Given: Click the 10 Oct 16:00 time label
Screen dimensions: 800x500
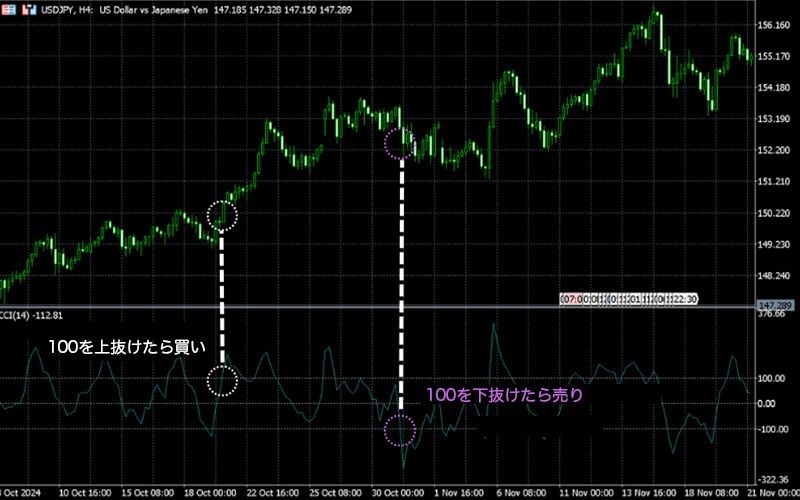Looking at the screenshot, I should click(x=85, y=493).
